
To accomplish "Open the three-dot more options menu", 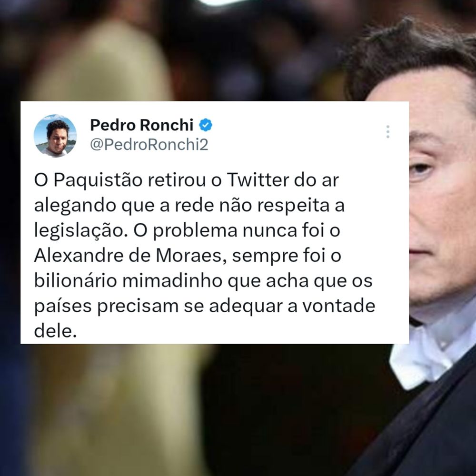I will point(387,132).
